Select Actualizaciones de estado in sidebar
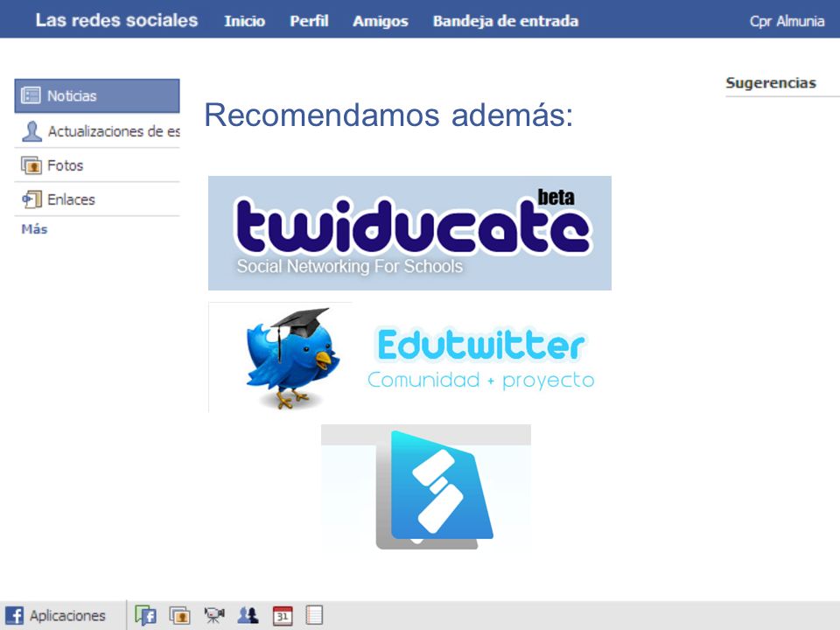 click(97, 131)
